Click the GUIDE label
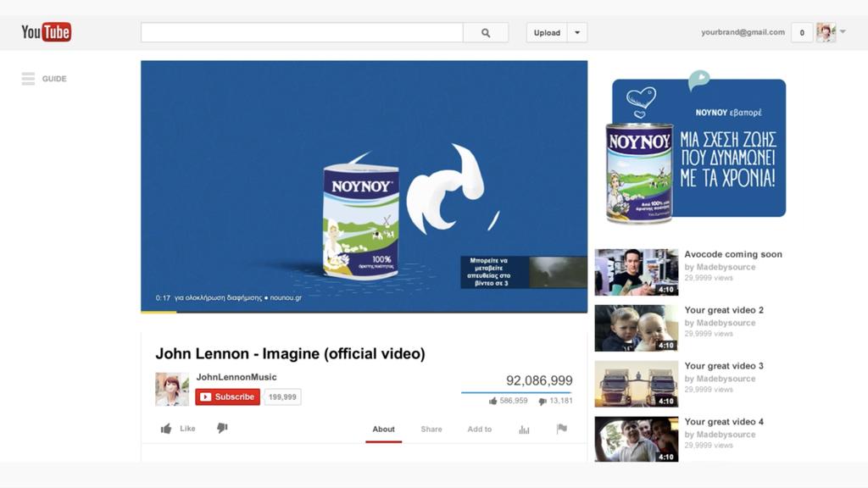This screenshot has height=488, width=868. click(54, 79)
